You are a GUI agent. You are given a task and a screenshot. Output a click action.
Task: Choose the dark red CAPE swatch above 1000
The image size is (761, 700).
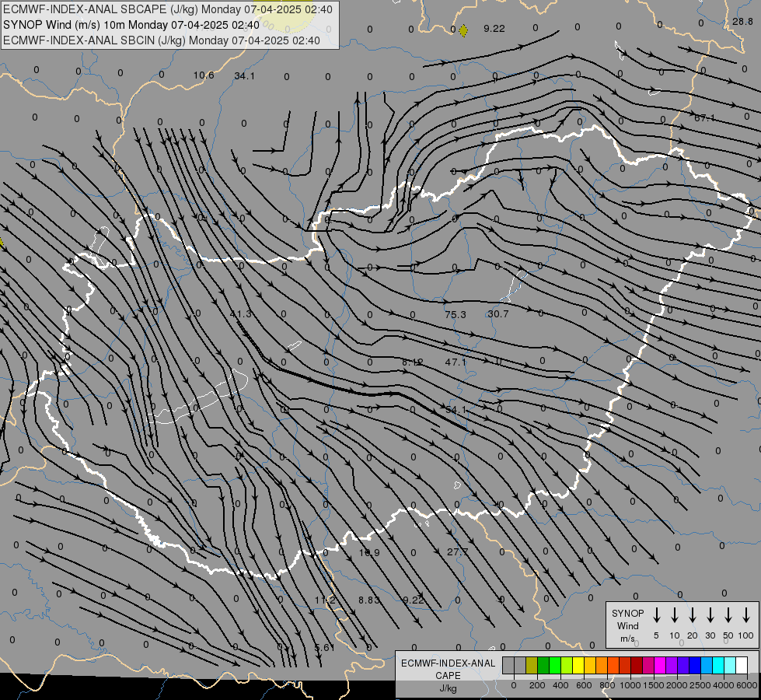[637, 665]
